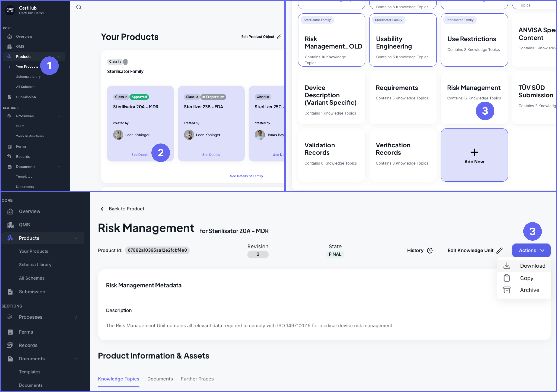Expand the Processes chevron in bottom sidebar
Viewport: 557px width, 392px height.
point(76,317)
